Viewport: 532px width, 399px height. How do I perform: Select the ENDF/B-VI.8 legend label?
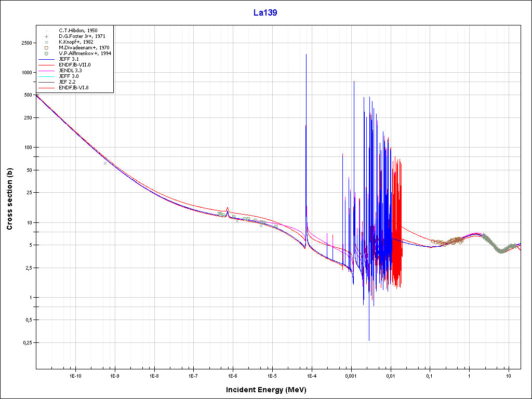(x=74, y=88)
